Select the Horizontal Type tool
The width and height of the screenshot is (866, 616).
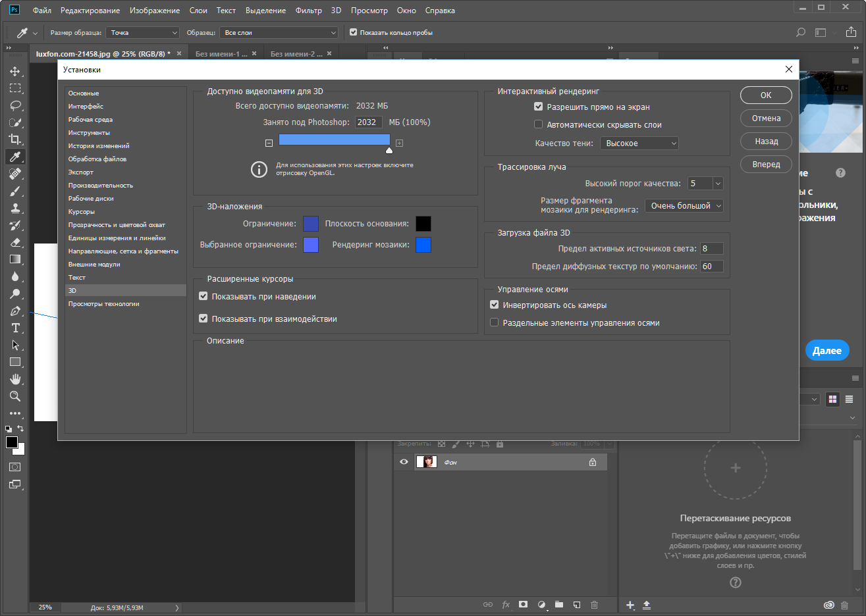tap(15, 328)
